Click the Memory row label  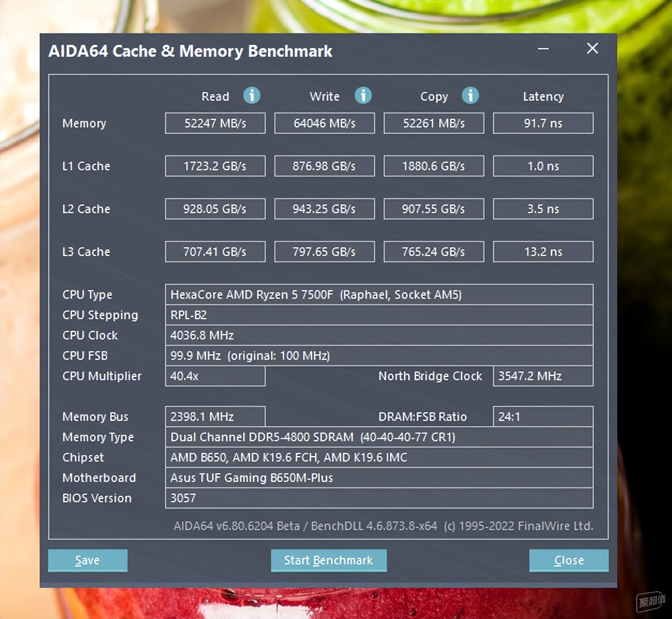pos(84,124)
